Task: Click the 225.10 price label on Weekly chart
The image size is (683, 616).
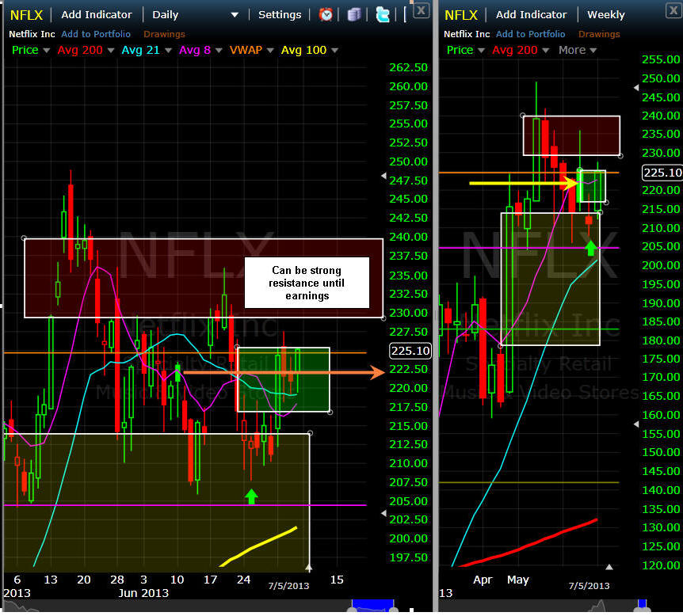Action: (x=662, y=173)
